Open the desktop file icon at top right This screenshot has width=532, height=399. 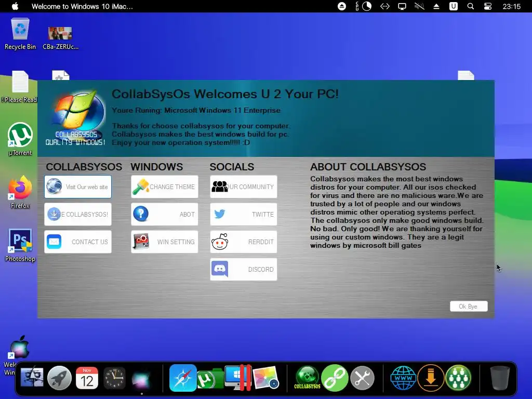click(466, 75)
